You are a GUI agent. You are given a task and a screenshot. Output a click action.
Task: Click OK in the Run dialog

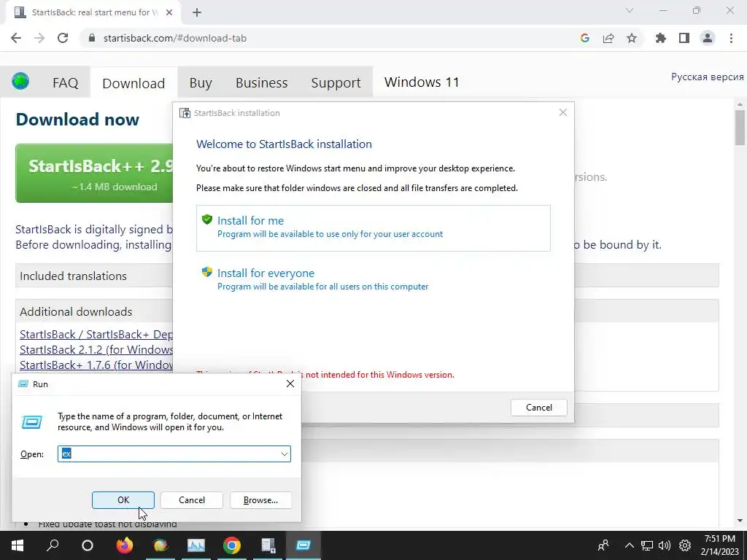(x=123, y=500)
